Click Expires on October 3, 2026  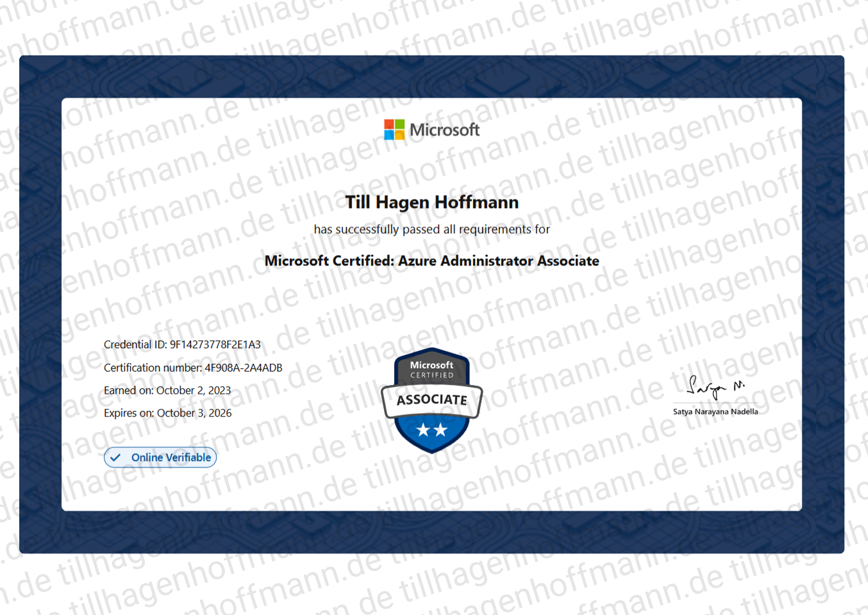coord(168,413)
